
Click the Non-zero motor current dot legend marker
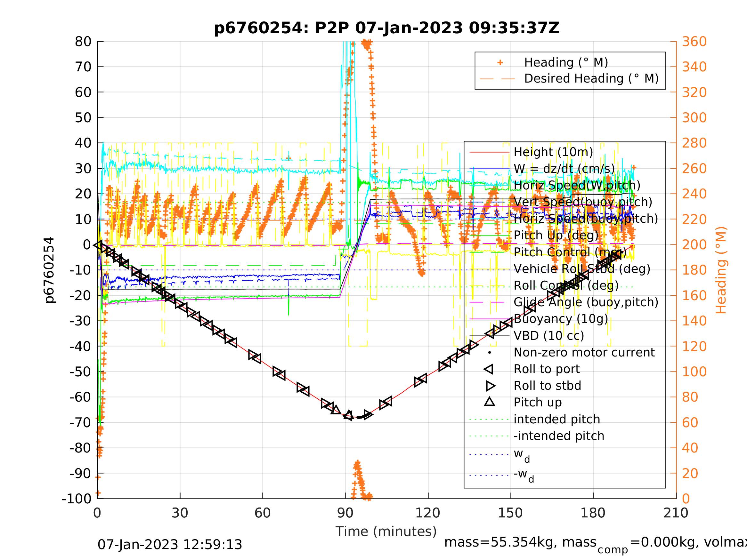489,352
